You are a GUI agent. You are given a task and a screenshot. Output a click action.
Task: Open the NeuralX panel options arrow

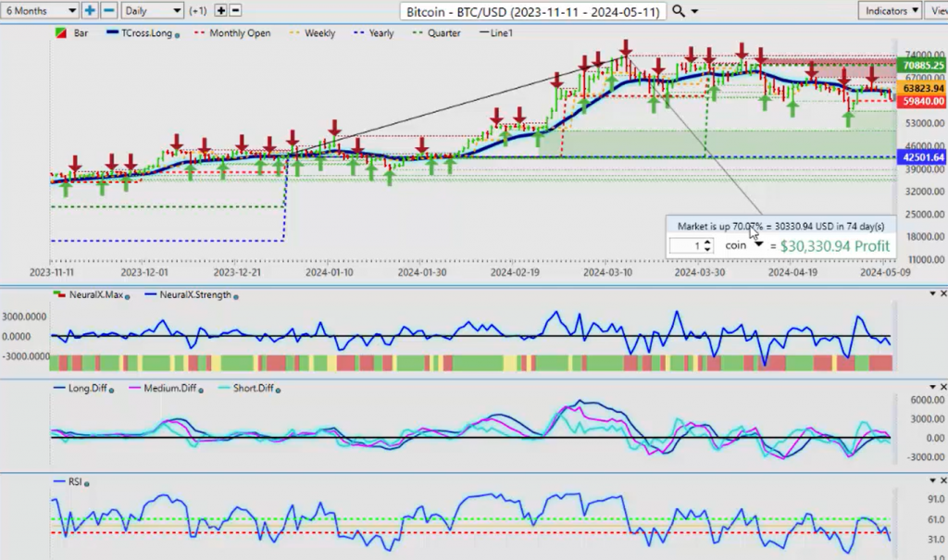933,293
